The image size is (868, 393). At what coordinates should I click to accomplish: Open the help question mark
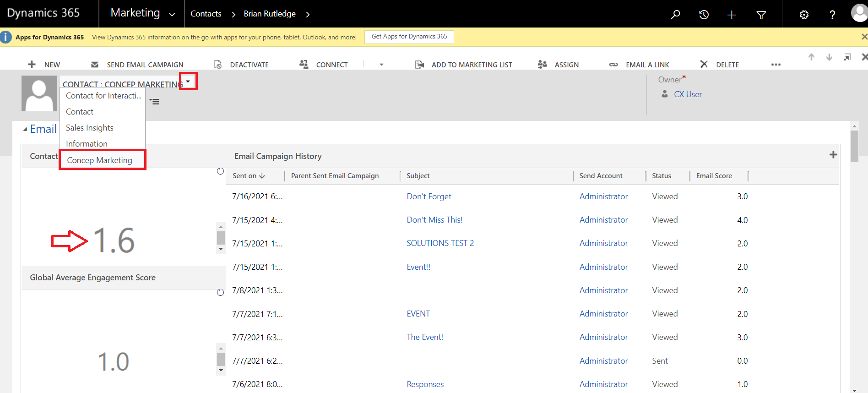832,15
